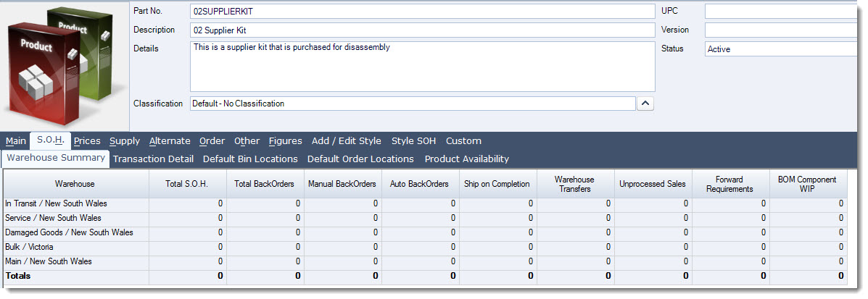Switch to Product Availability sub-tab
The height and width of the screenshot is (299, 868).
[467, 159]
